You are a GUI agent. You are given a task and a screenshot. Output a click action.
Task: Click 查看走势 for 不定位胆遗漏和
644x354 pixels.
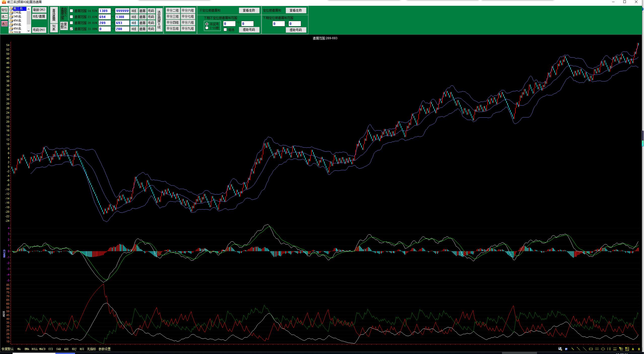249,10
